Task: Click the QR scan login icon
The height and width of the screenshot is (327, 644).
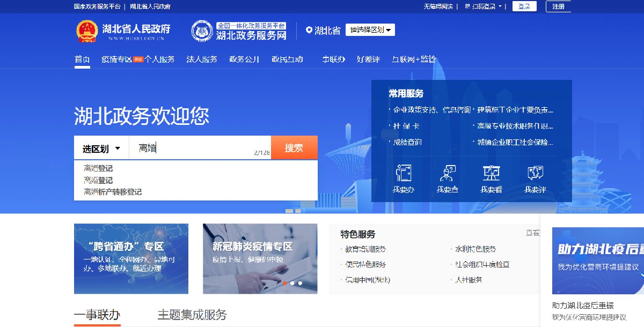Action: coord(468,6)
